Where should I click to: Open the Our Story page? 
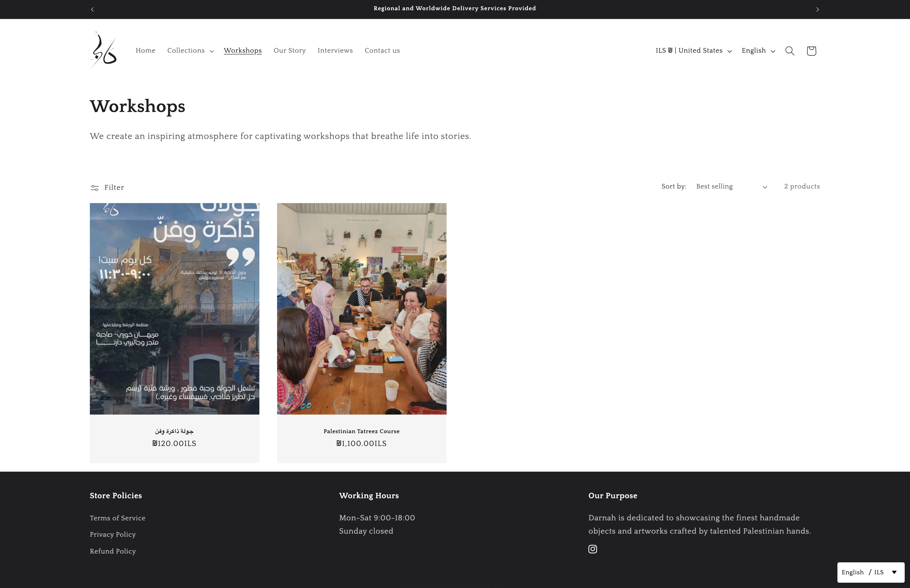[289, 50]
